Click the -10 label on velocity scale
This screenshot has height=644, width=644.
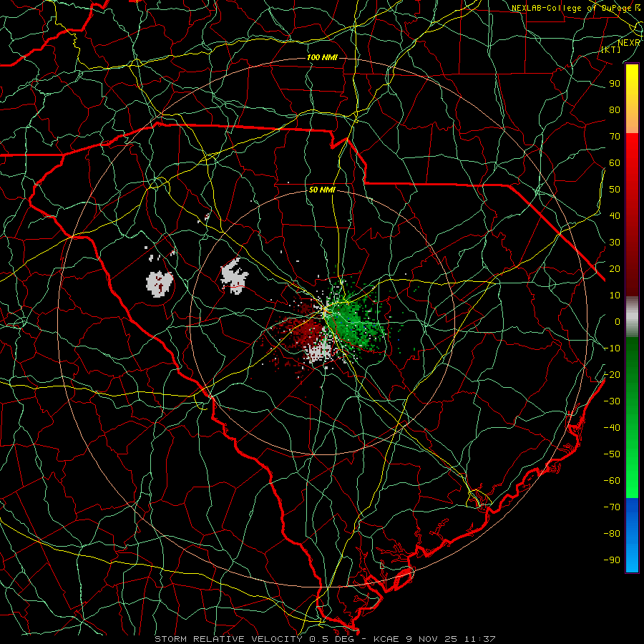pos(612,348)
